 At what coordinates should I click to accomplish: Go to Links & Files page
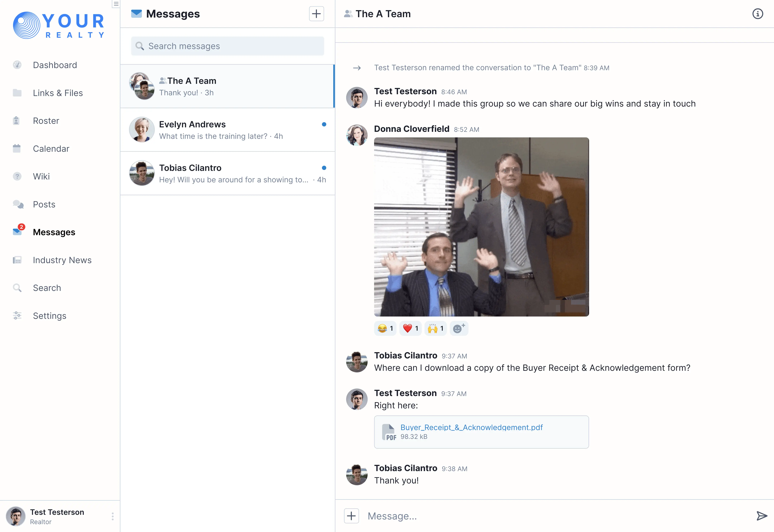(58, 93)
